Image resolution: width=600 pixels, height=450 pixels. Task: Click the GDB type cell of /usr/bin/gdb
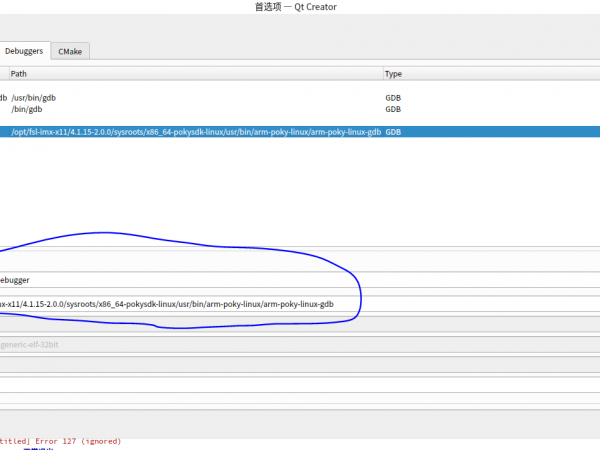[393, 98]
